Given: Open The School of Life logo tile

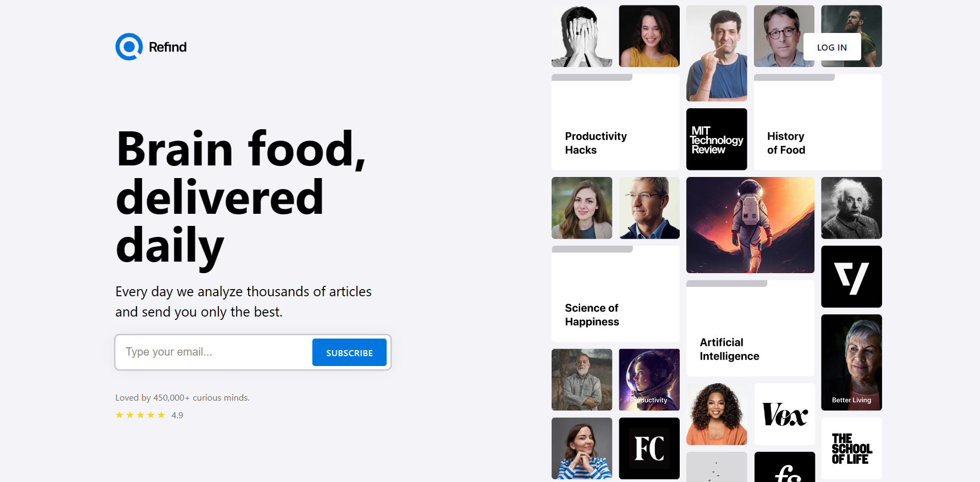Looking at the screenshot, I should (851, 448).
